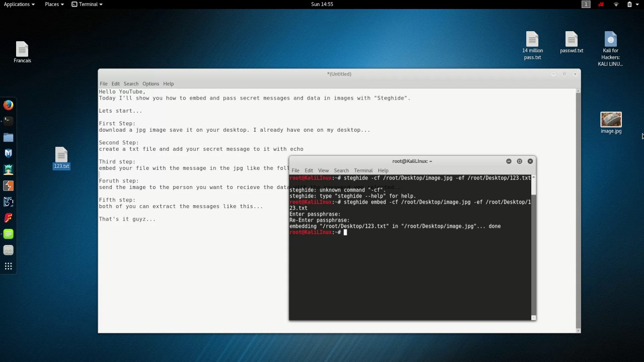Screen dimensions: 644x362
Task: Click "Re-Enter passphrase:" in terminal output
Action: point(319,220)
